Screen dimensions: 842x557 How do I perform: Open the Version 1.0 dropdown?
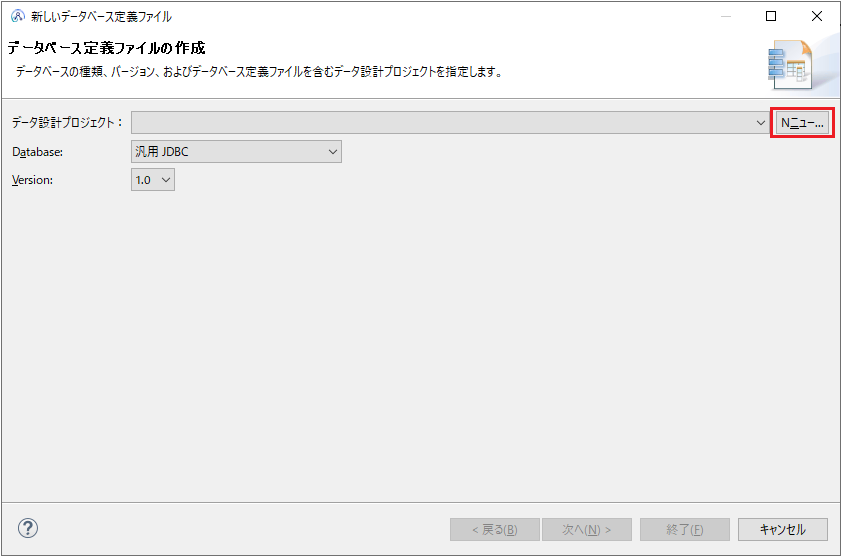pos(153,180)
